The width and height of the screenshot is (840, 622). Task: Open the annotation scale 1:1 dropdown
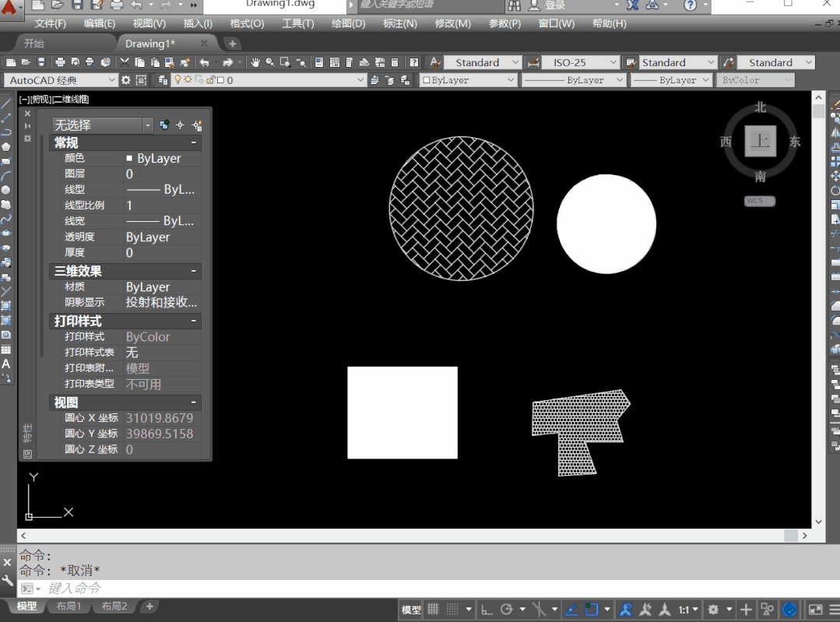pyautogui.click(x=688, y=610)
